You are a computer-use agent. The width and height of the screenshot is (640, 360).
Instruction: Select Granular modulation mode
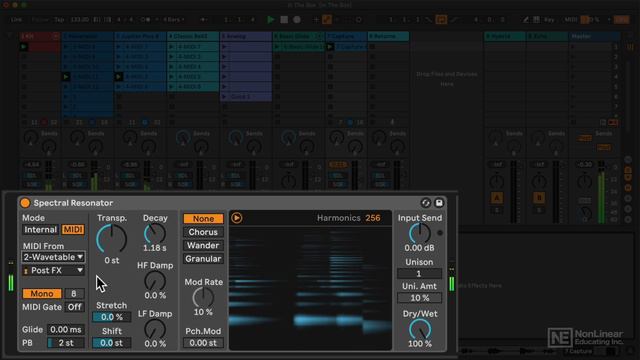203,259
